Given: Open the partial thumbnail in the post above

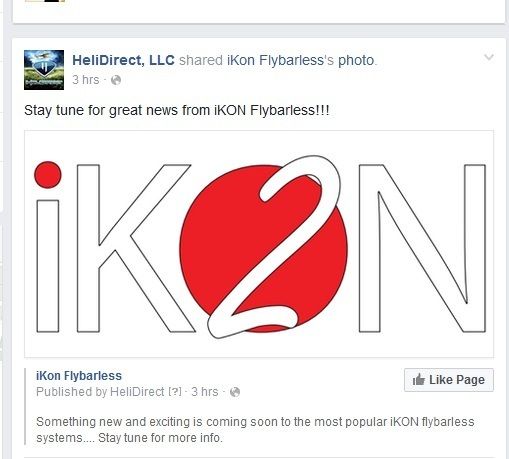Looking at the screenshot, I should (x=45, y=1).
